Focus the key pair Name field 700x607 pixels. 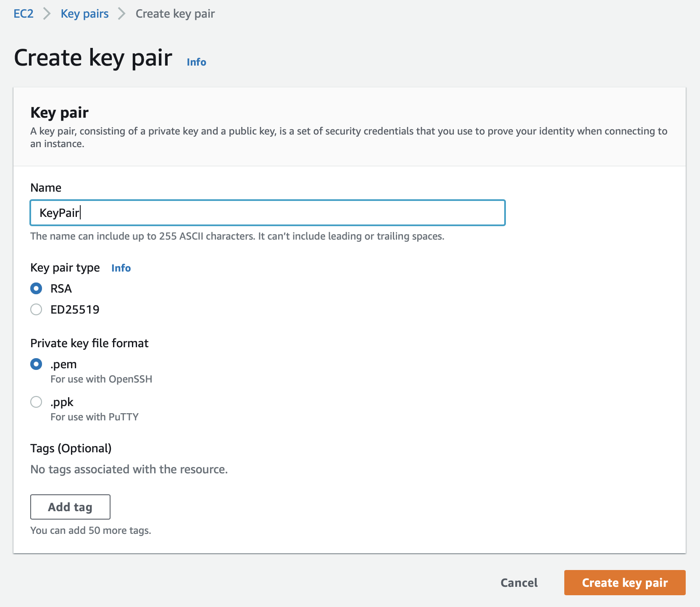point(268,213)
